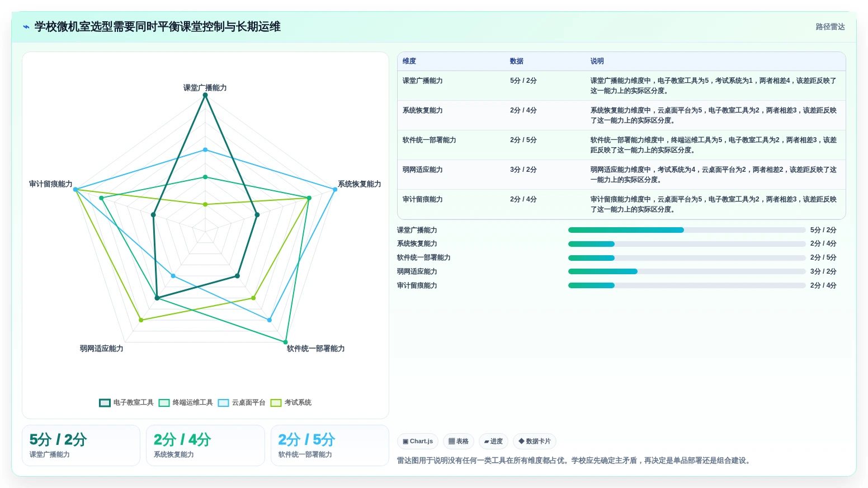Image resolution: width=868 pixels, height=488 pixels.
Task: Click progress bar for 审计留痕能力
Action: click(687, 285)
